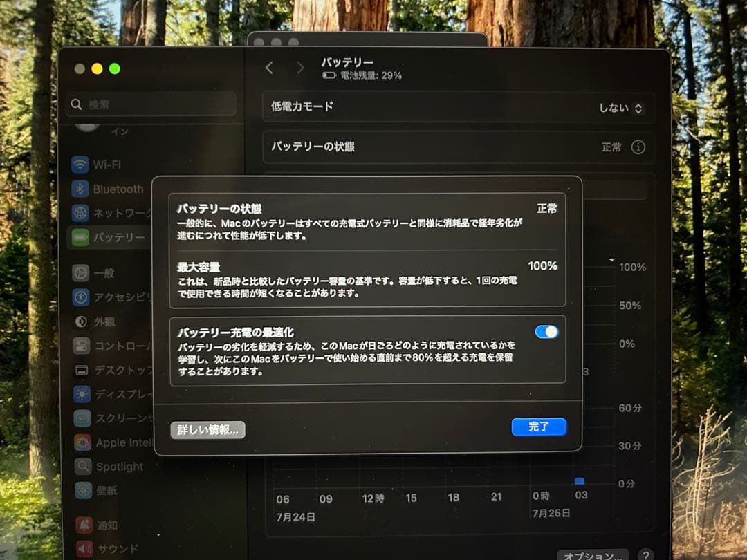This screenshot has width=747, height=560.
Task: Open Spotlight settings via magnifier icon
Action: [x=83, y=467]
